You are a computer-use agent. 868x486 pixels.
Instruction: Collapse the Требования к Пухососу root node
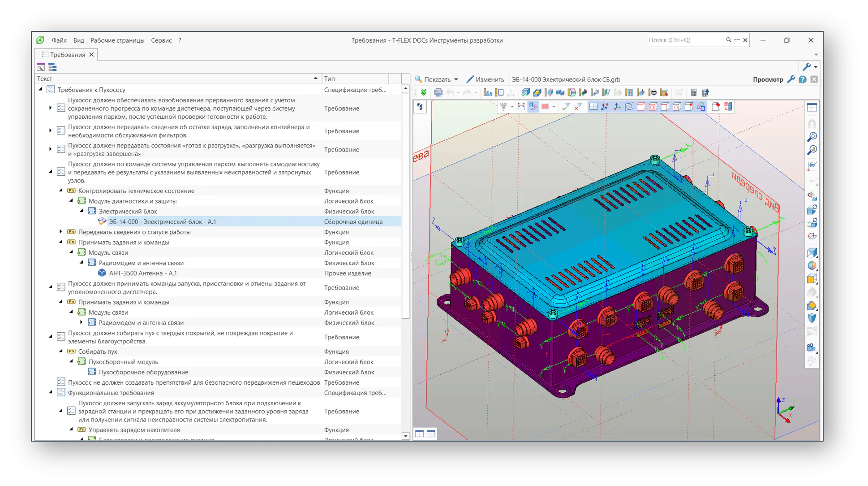[40, 90]
